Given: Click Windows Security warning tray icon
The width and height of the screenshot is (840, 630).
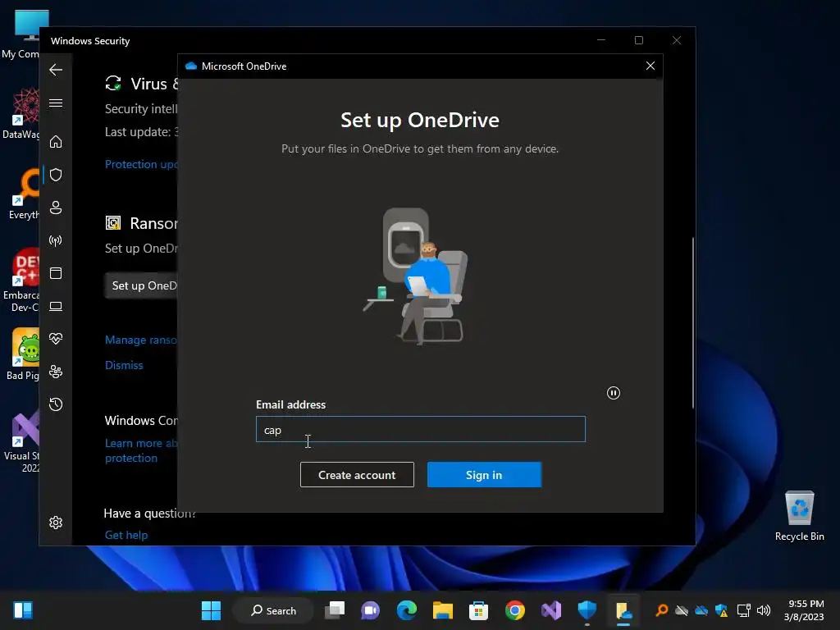Looking at the screenshot, I should tap(722, 610).
